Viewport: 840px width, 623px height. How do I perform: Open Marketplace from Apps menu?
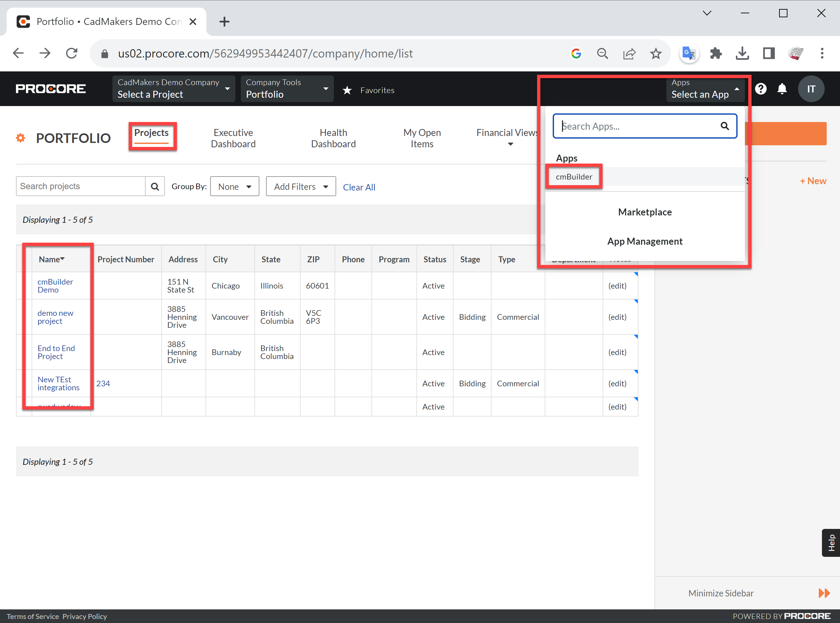(644, 212)
